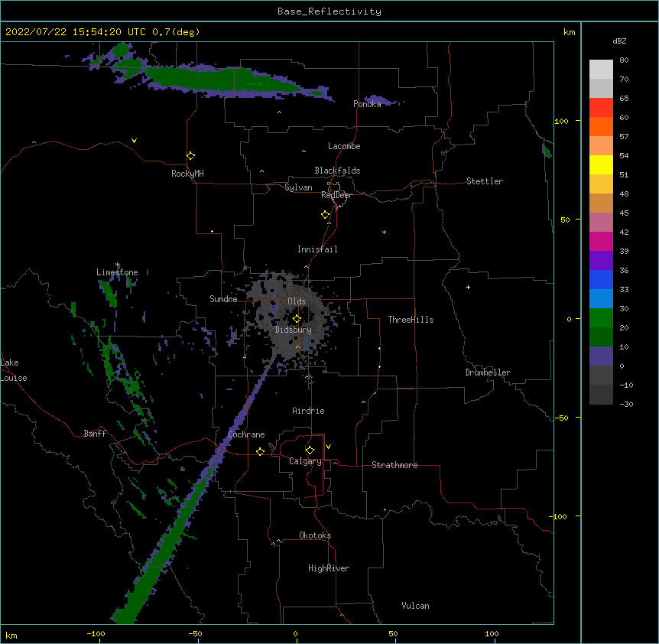This screenshot has width=659, height=644.
Task: Click the ThreeHills town label
Action: (411, 320)
